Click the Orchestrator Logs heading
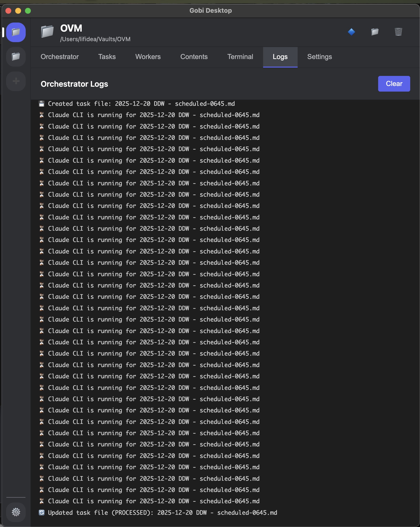This screenshot has width=420, height=527. coord(74,84)
